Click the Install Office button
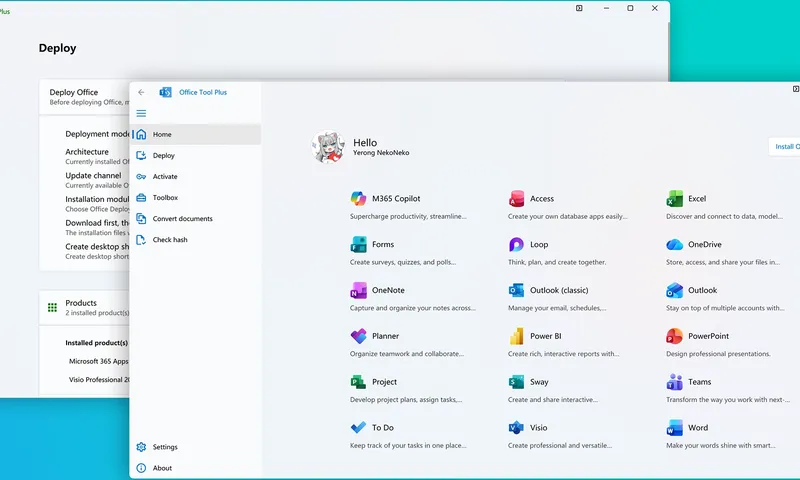 tap(785, 146)
